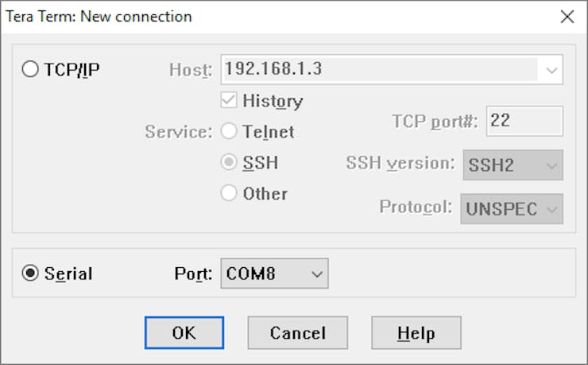Click the TCP port number field
588x365 pixels.
(x=524, y=121)
